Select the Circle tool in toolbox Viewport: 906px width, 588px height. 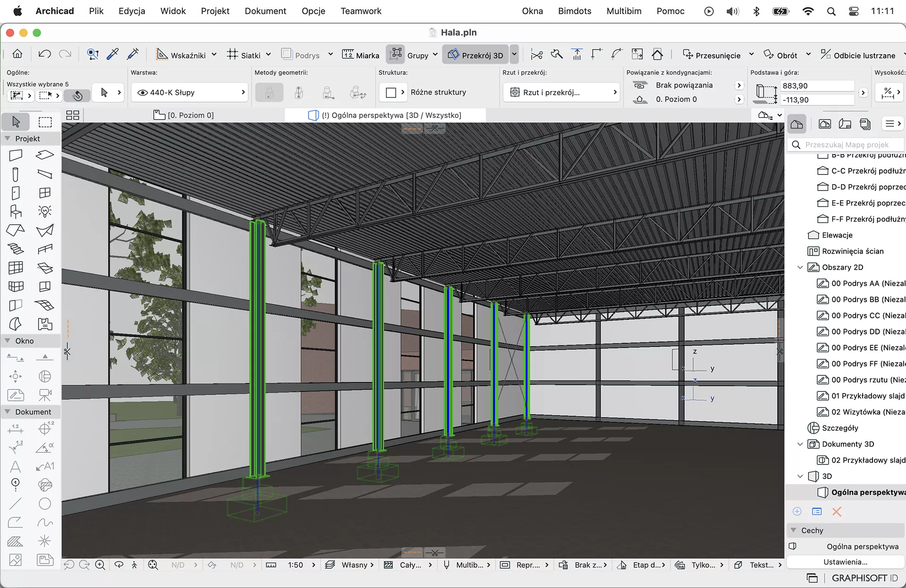pos(45,504)
